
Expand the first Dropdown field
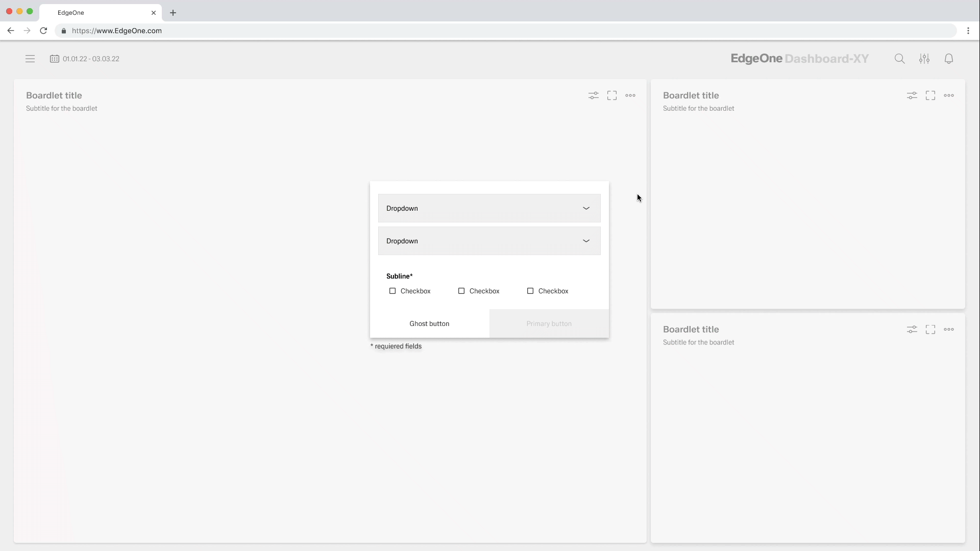[489, 208]
